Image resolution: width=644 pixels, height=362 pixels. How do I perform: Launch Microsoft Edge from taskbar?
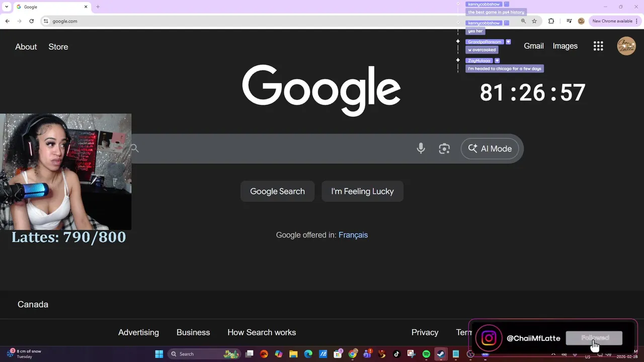coord(308,354)
